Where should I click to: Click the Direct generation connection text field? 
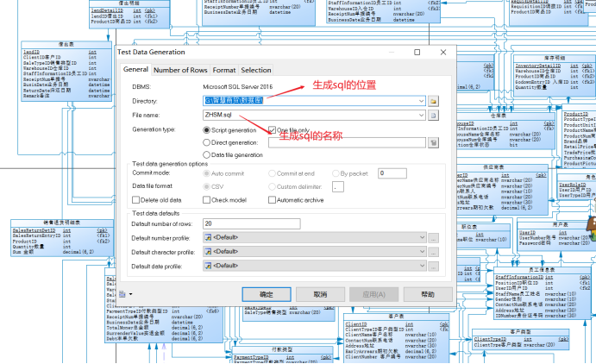(x=347, y=143)
